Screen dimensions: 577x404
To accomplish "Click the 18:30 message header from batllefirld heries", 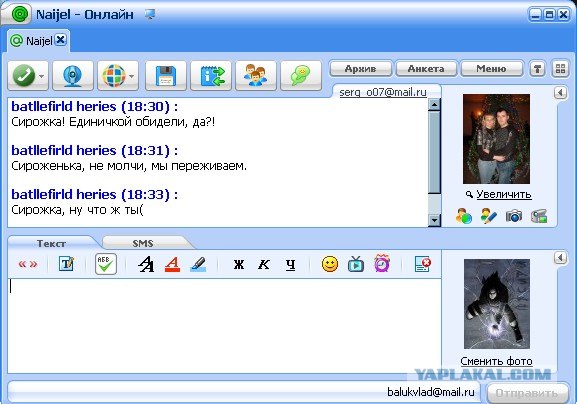I will [x=95, y=106].
